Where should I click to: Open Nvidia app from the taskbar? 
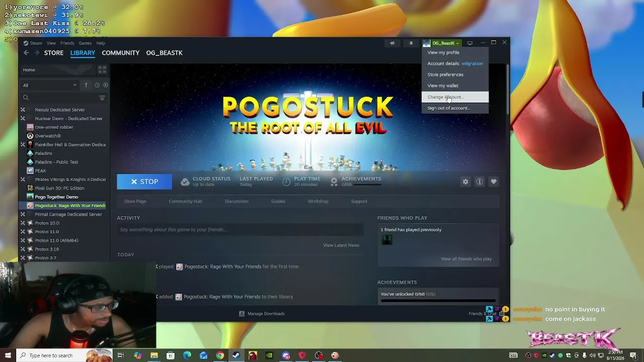pos(269,355)
